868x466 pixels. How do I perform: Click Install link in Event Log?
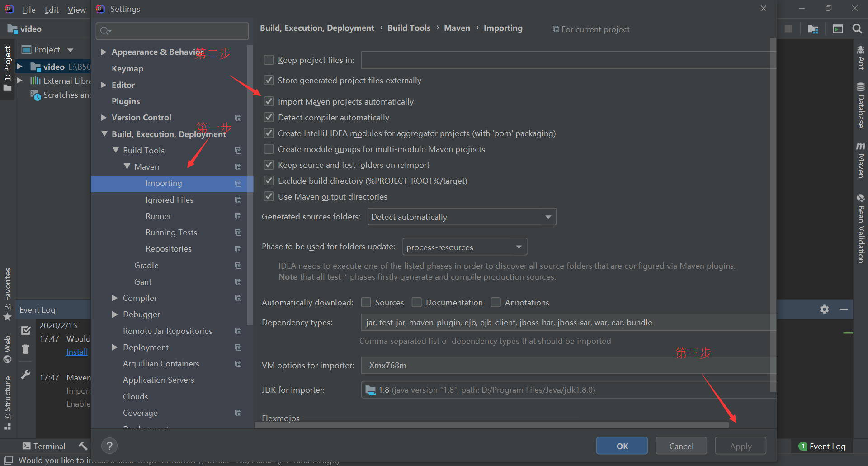pyautogui.click(x=77, y=352)
